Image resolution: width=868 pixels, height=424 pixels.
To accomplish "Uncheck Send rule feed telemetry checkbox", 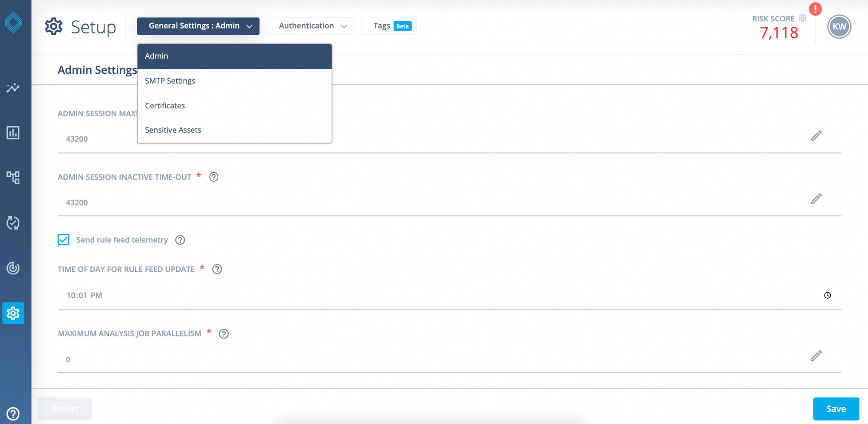I will 63,240.
